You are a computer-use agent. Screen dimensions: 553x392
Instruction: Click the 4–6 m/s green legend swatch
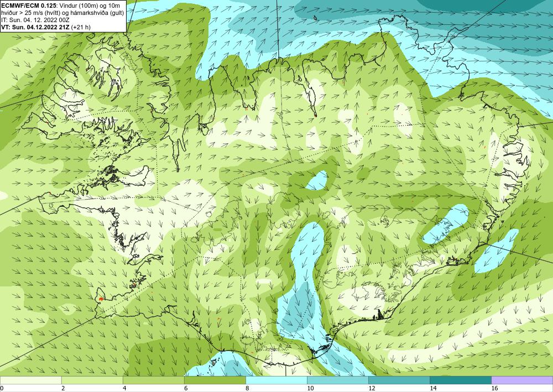pos(153,380)
